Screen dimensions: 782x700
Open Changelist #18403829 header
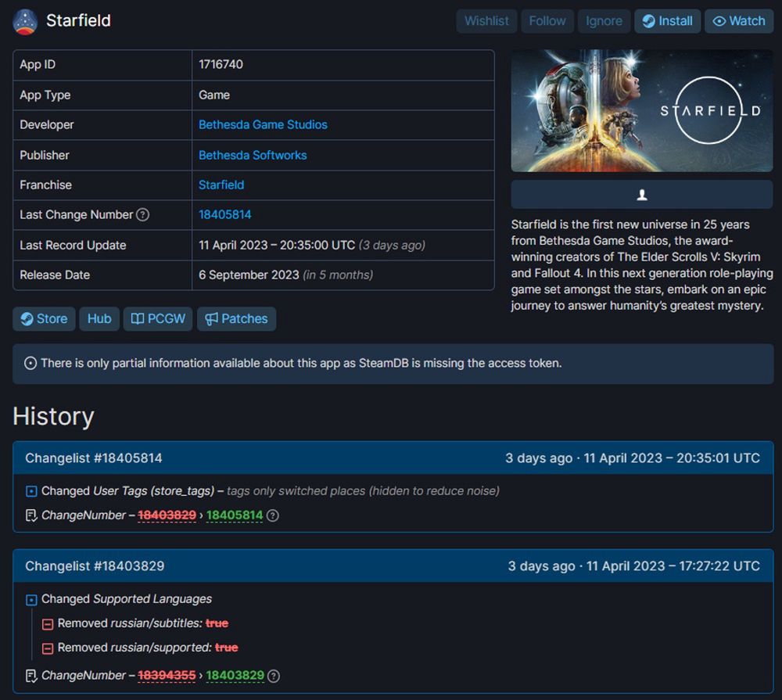point(393,565)
